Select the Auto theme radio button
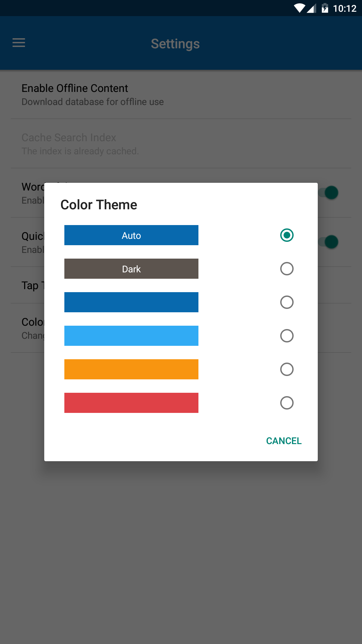This screenshot has height=644, width=362. pyautogui.click(x=287, y=235)
